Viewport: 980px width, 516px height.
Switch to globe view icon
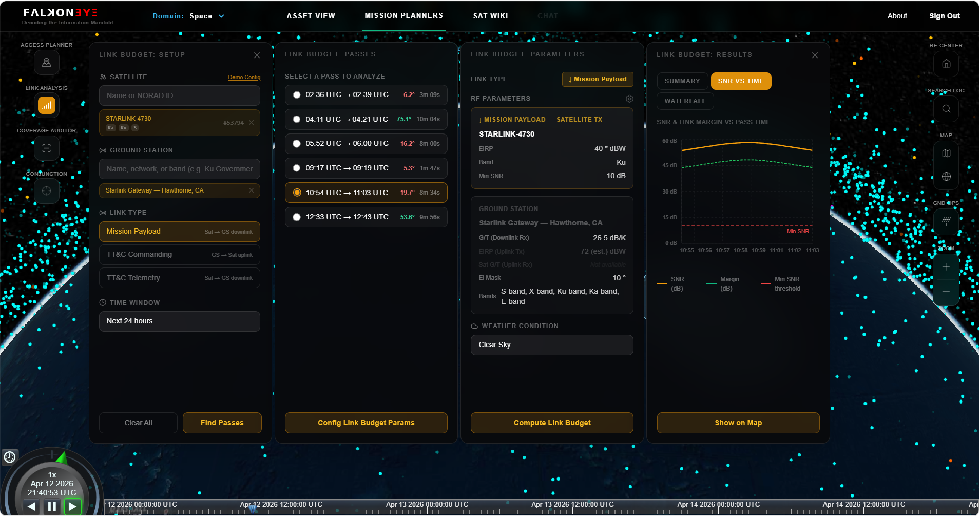pos(946,176)
